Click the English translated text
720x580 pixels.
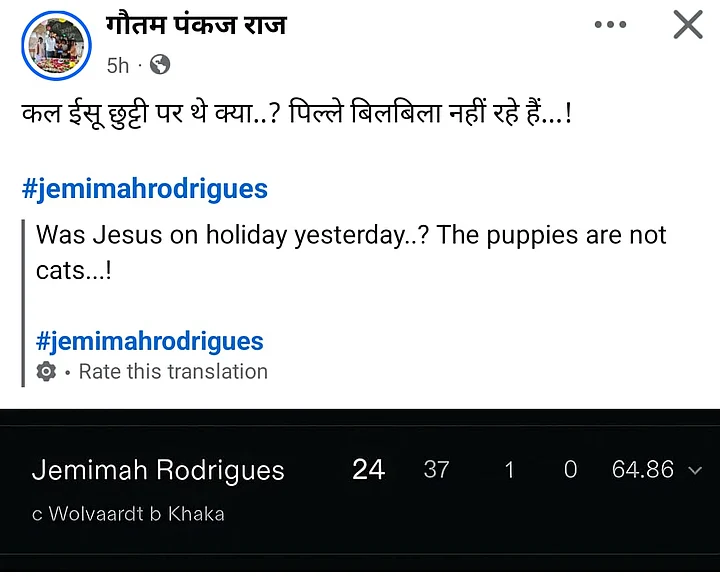tap(350, 252)
